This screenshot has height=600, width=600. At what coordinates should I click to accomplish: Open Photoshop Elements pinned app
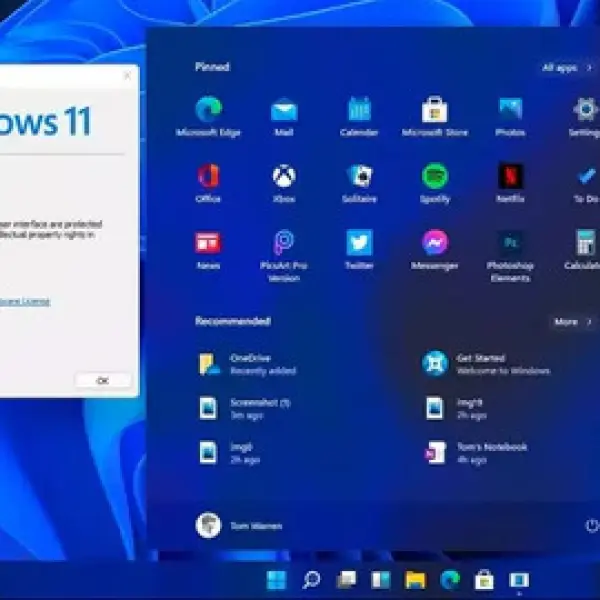[x=510, y=243]
